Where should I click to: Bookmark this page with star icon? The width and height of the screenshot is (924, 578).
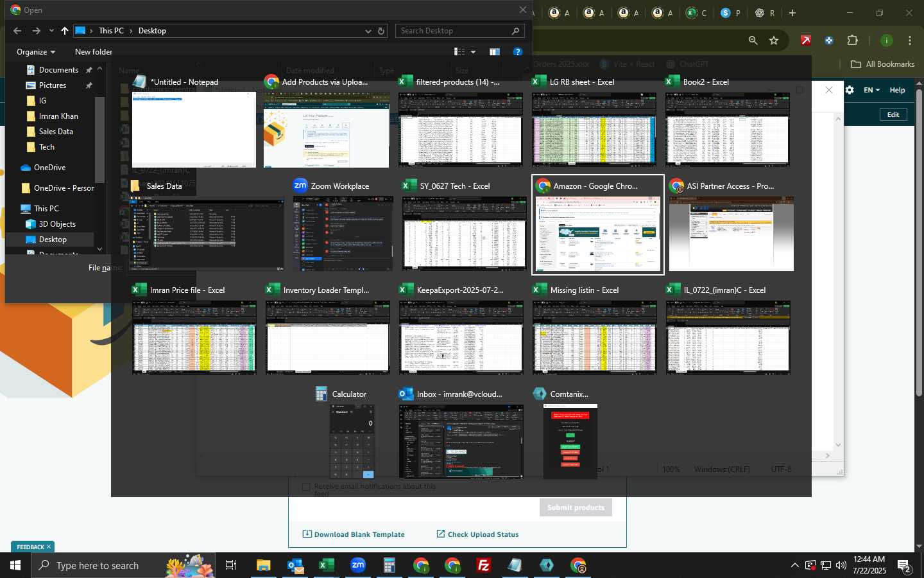tap(774, 40)
